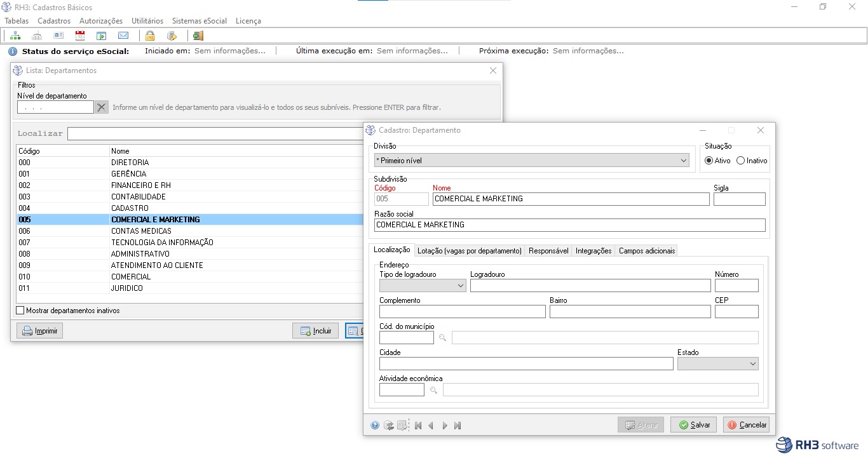This screenshot has width=868, height=456.
Task: Select the CONTAS MEDICAS row in list
Action: point(141,231)
